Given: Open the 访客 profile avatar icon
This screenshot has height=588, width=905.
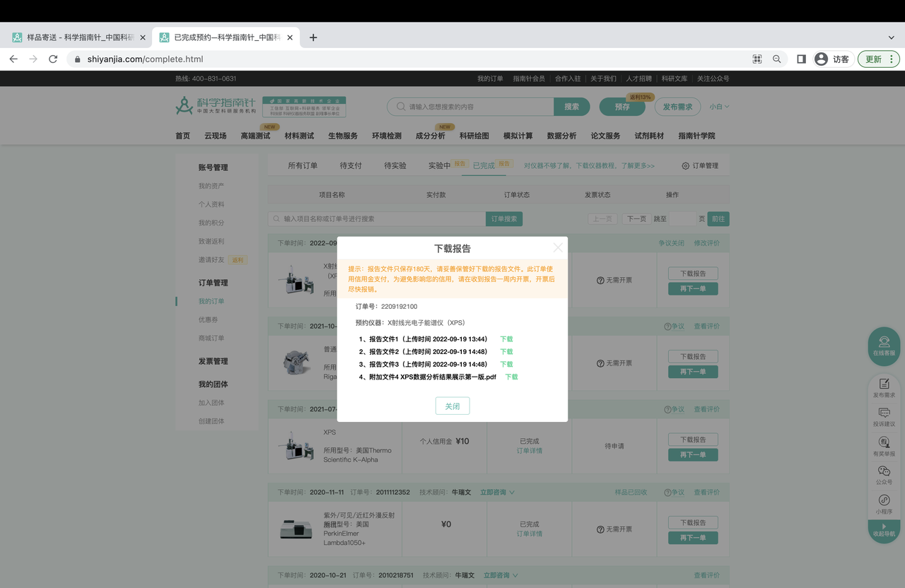Looking at the screenshot, I should coord(821,59).
